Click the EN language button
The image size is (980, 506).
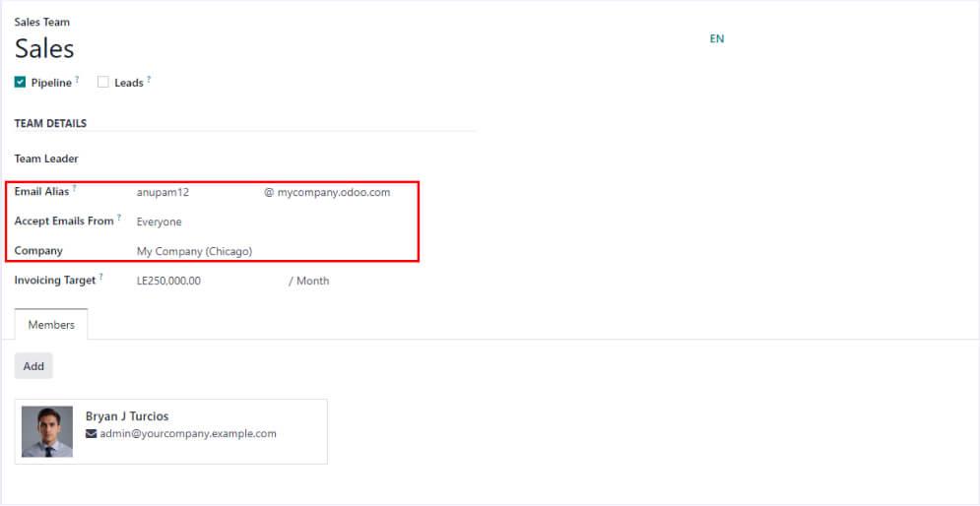[717, 39]
